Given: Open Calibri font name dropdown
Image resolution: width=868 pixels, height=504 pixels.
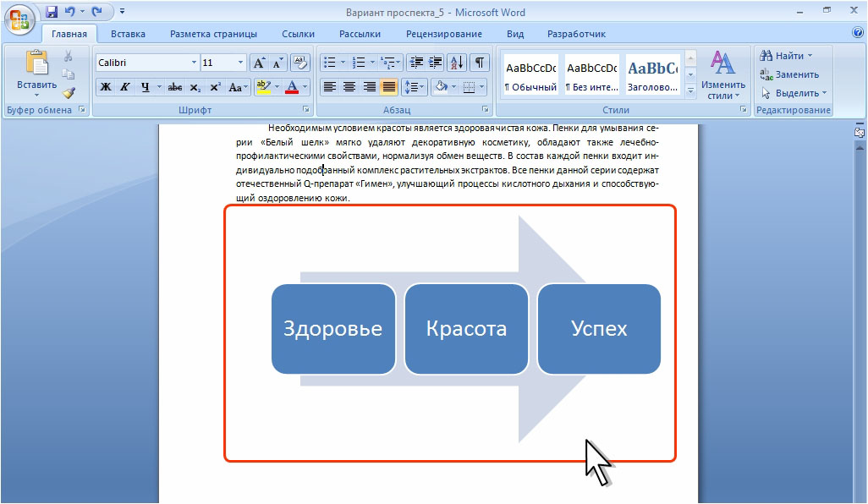Looking at the screenshot, I should pyautogui.click(x=194, y=63).
